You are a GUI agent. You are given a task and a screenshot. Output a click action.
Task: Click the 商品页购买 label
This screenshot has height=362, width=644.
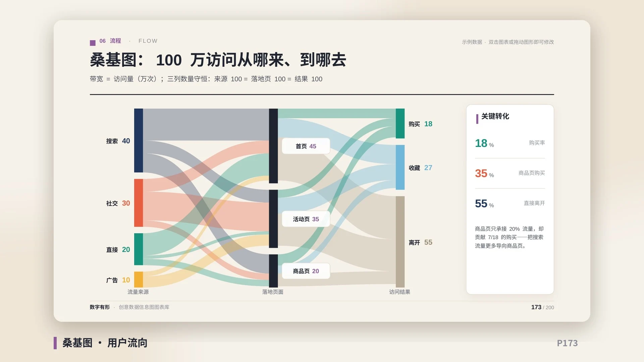532,173
